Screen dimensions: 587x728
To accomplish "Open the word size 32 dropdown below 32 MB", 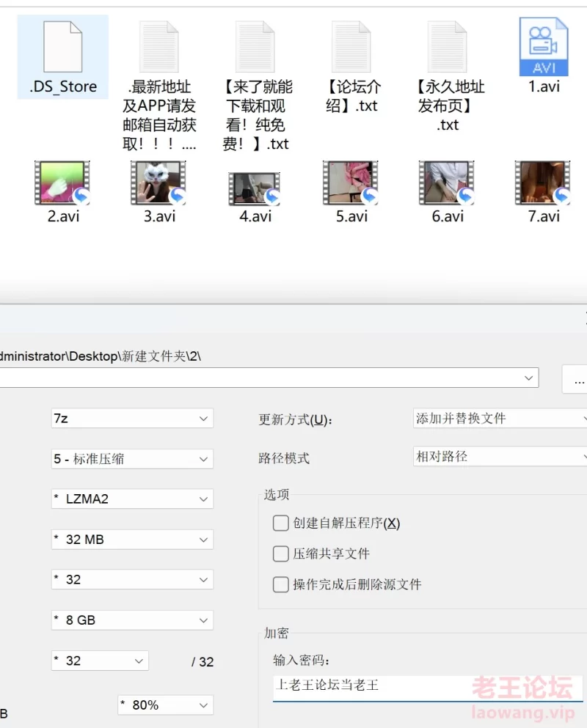I will pos(132,579).
